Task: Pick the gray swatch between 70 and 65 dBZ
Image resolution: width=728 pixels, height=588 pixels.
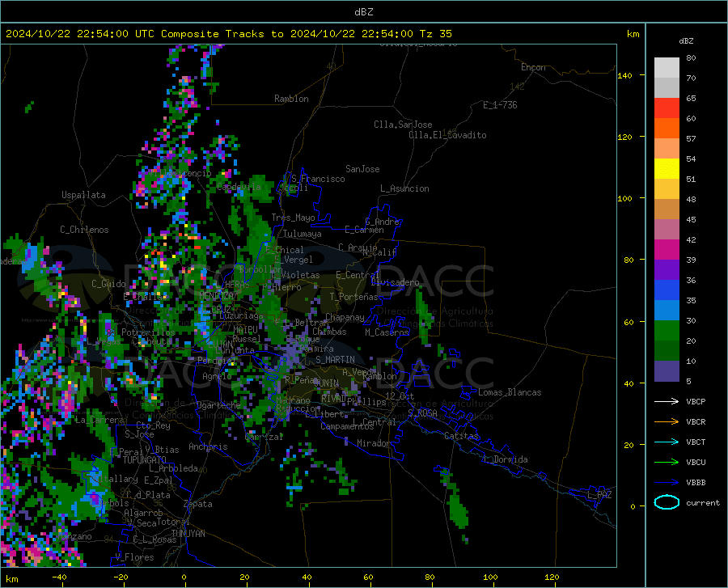Action: [x=667, y=87]
